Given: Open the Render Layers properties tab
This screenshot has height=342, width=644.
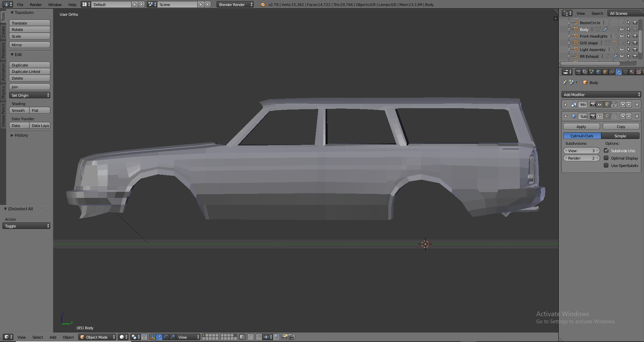Looking at the screenshot, I should 585,72.
